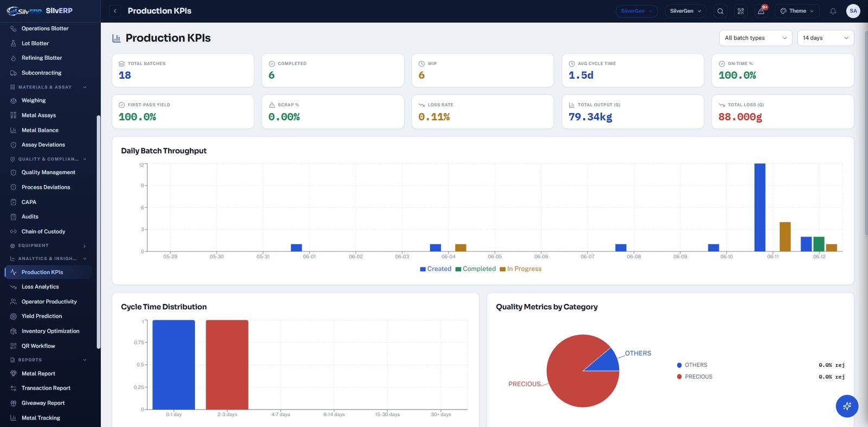
Task: Click the sidebar vertical scrollbar
Action: pyautogui.click(x=98, y=232)
